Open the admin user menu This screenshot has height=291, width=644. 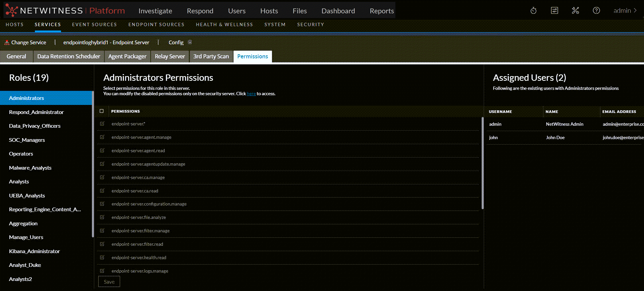point(625,11)
